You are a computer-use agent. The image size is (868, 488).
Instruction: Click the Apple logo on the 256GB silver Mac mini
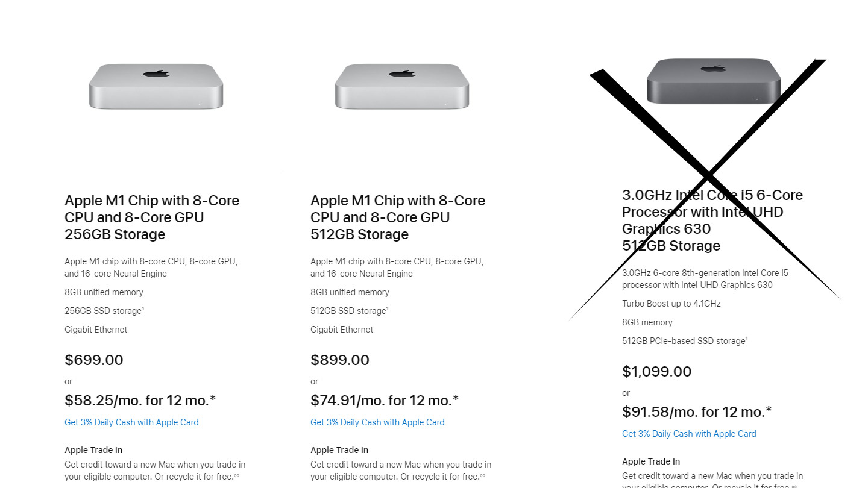coord(156,74)
